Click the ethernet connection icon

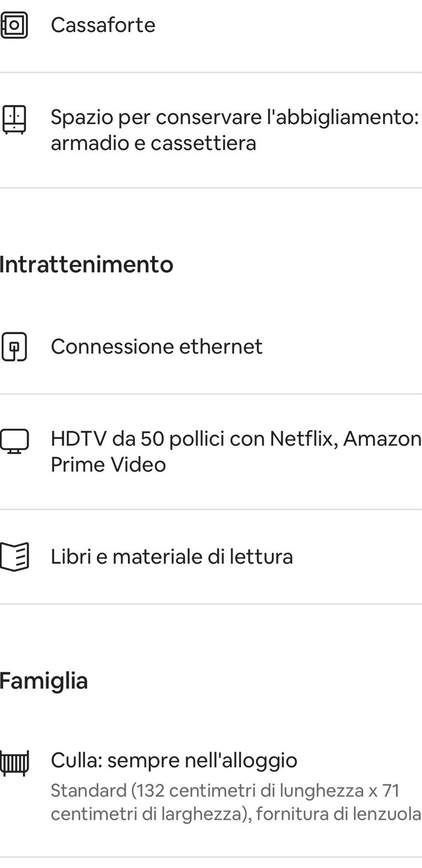tap(14, 347)
